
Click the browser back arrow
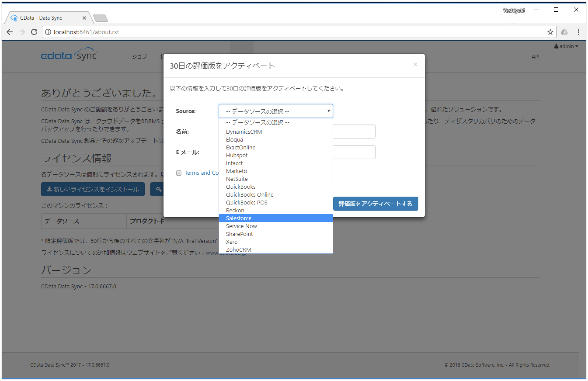click(10, 32)
